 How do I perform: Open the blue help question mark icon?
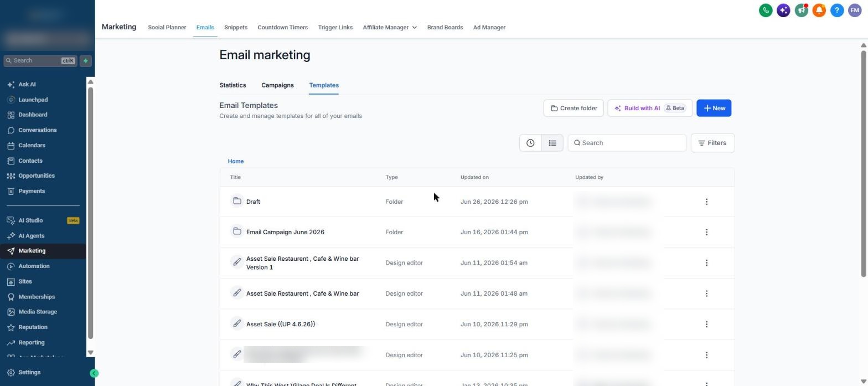pos(837,10)
